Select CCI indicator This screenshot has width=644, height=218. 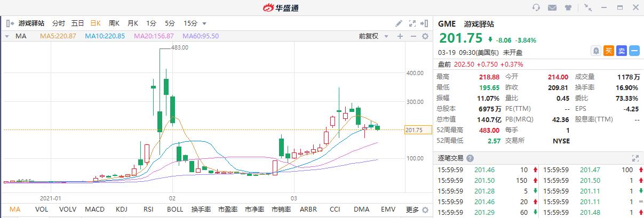pyautogui.click(x=335, y=209)
